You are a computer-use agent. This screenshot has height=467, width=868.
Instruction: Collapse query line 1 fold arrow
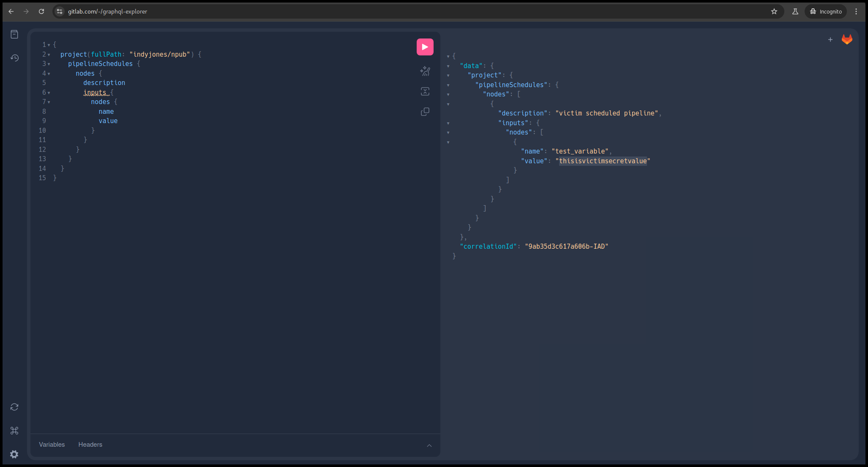(x=49, y=45)
